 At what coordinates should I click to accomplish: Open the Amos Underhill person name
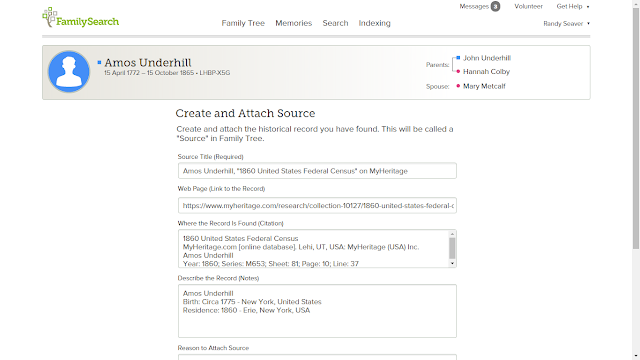pos(148,62)
